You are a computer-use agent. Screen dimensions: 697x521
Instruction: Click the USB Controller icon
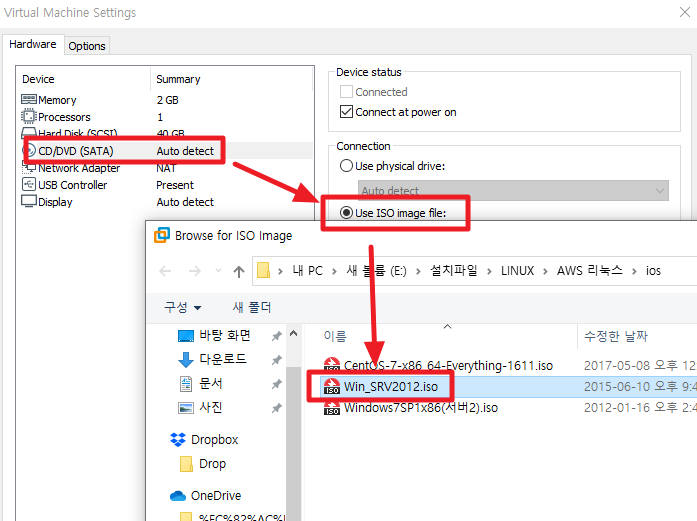[x=29, y=184]
